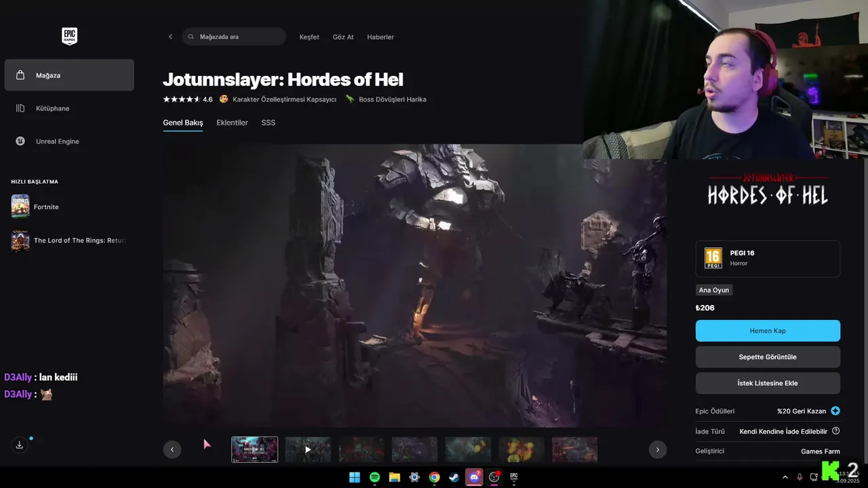Click the Ana Oyun tag
The image size is (868, 488).
[714, 290]
